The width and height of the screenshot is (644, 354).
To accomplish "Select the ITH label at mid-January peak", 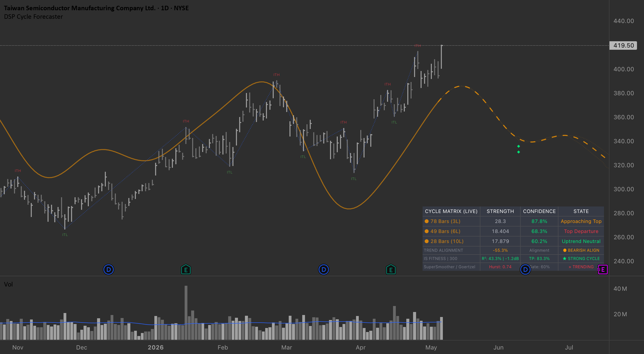I will [x=186, y=121].
